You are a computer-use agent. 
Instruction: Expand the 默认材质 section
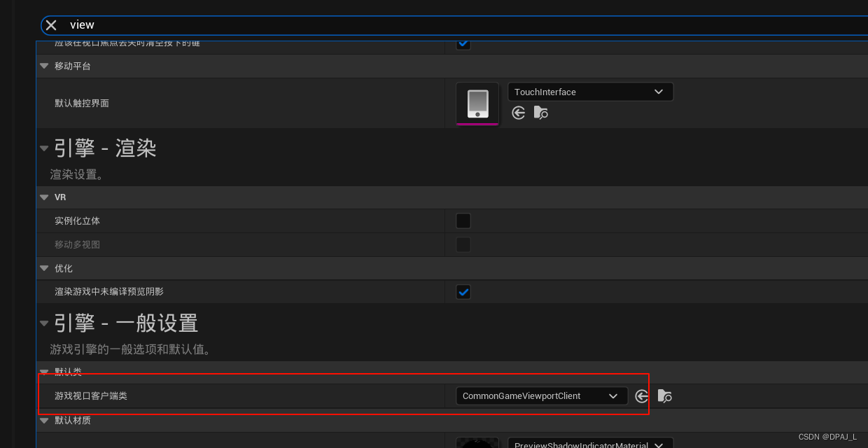(44, 420)
